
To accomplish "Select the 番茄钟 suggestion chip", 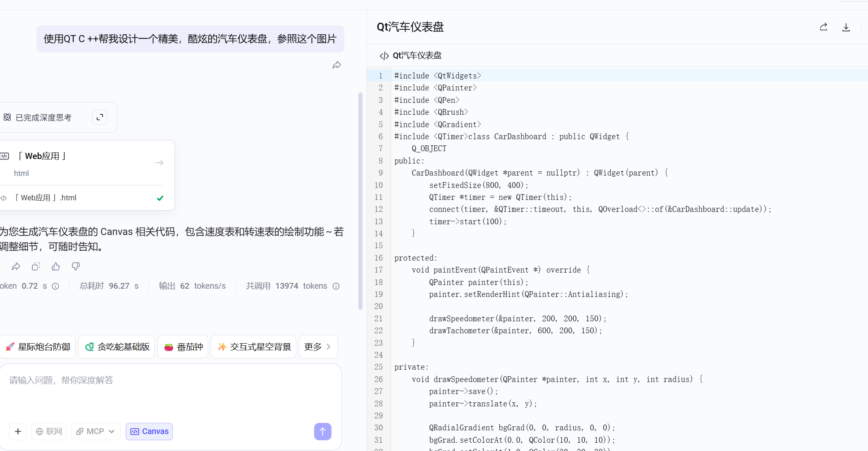I will (183, 347).
